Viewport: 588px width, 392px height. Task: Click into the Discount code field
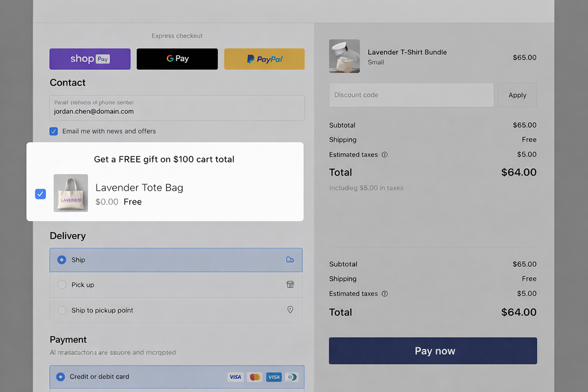pyautogui.click(x=411, y=95)
